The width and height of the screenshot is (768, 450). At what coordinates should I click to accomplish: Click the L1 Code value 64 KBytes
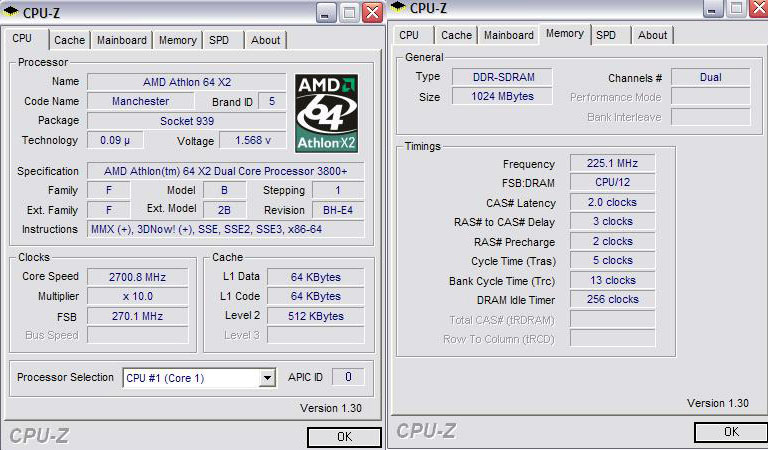point(316,296)
